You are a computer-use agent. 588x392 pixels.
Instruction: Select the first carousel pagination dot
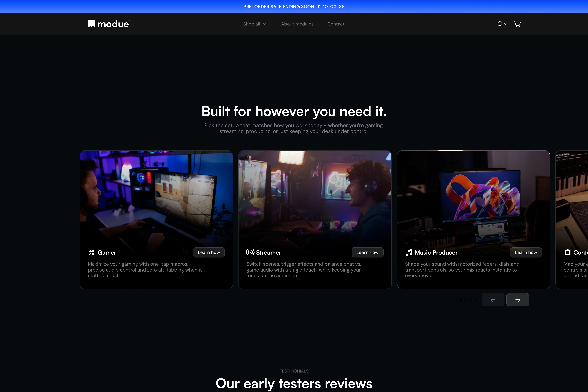461,300
